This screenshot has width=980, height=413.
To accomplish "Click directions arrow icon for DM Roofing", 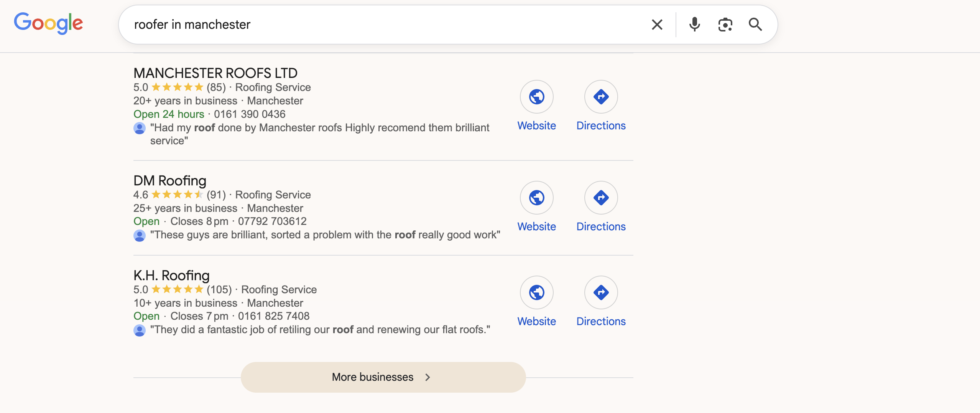I will coord(601,198).
